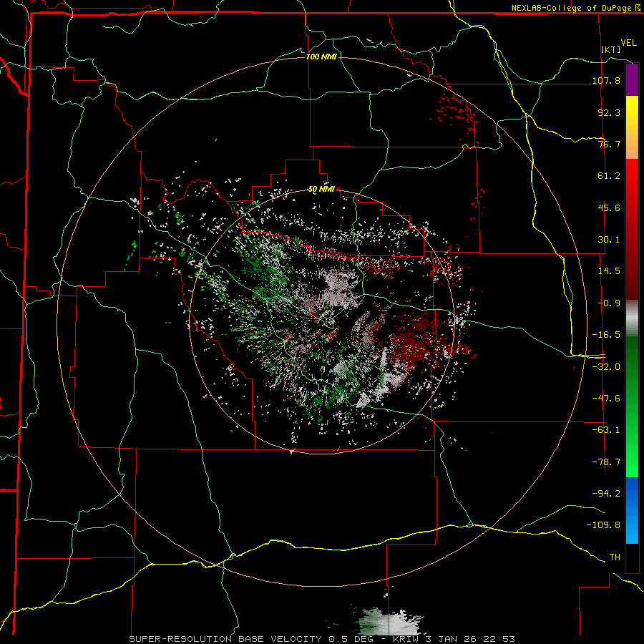Click the KRIW 3 JAN 26 22:53 timestamp
This screenshot has height=644, width=644.
pyautogui.click(x=454, y=639)
